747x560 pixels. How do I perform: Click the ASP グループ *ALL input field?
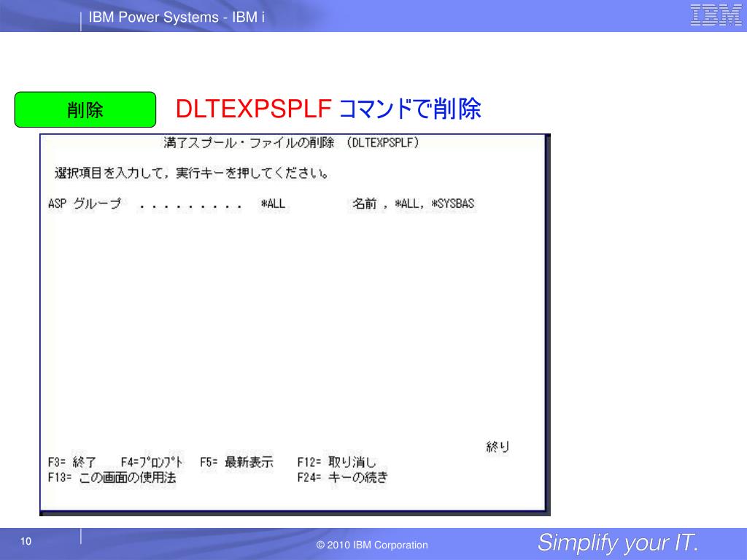[274, 204]
